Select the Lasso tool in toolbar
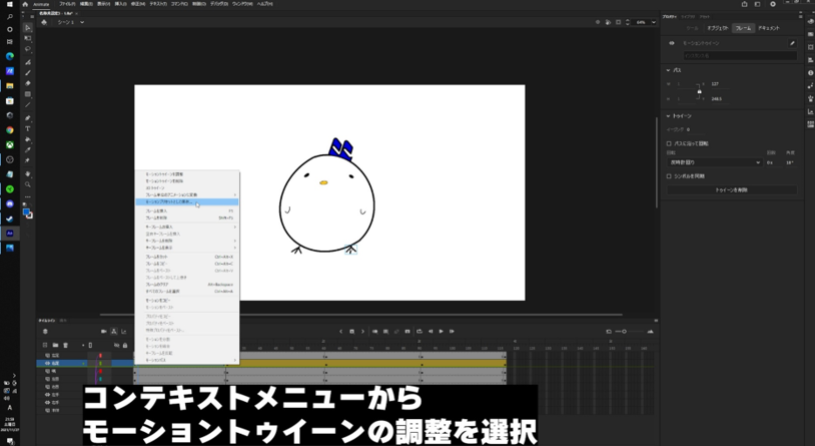The image size is (815, 446). (28, 49)
